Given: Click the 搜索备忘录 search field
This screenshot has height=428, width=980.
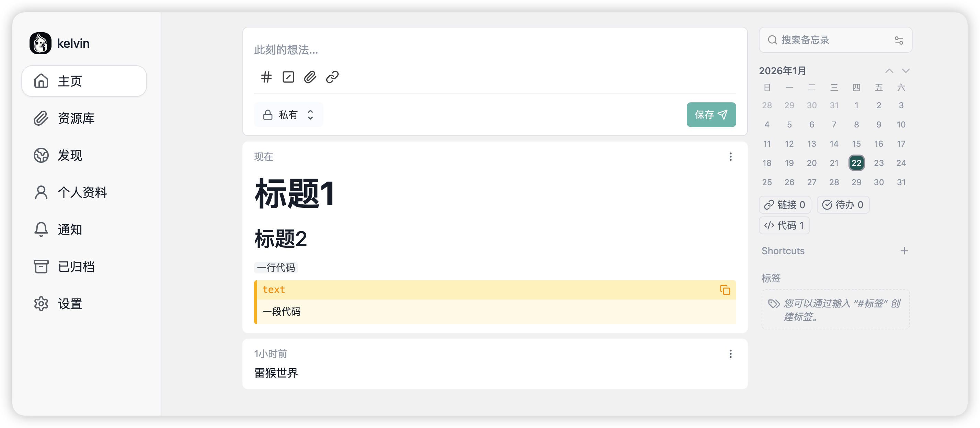Looking at the screenshot, I should point(829,40).
